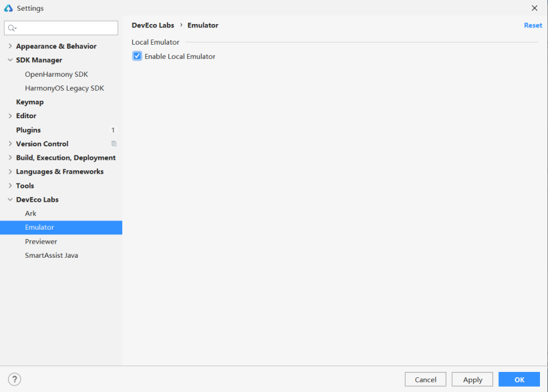Select Version Control label

(42, 144)
